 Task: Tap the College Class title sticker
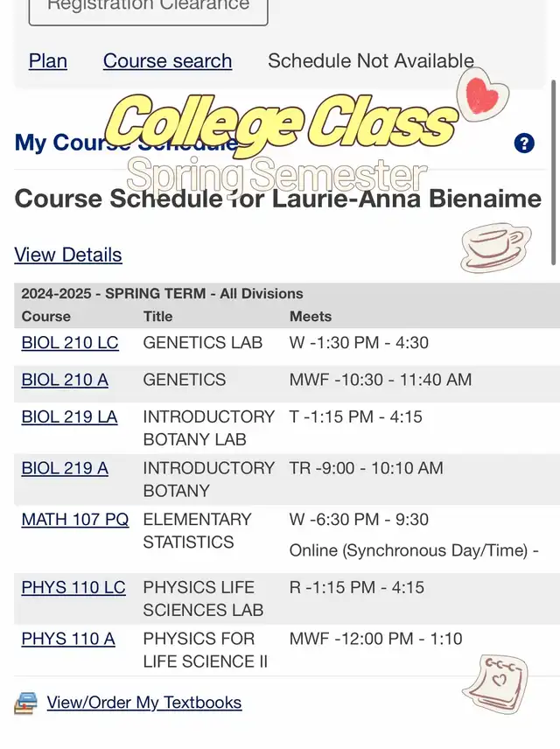pyautogui.click(x=281, y=123)
